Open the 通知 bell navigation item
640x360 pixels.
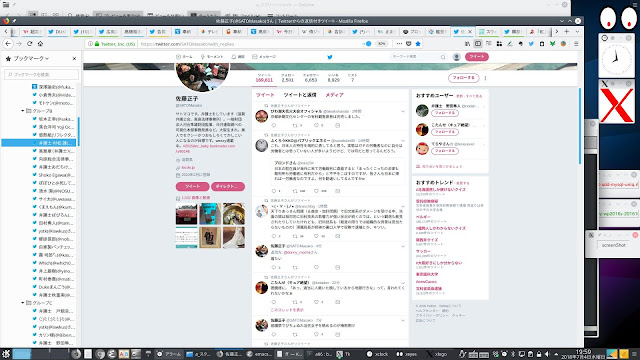(238, 57)
